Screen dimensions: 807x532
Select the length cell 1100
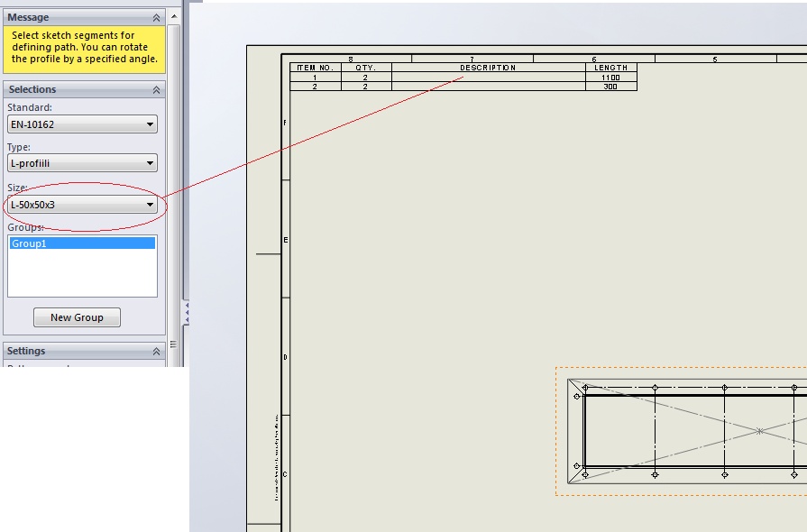[611, 78]
